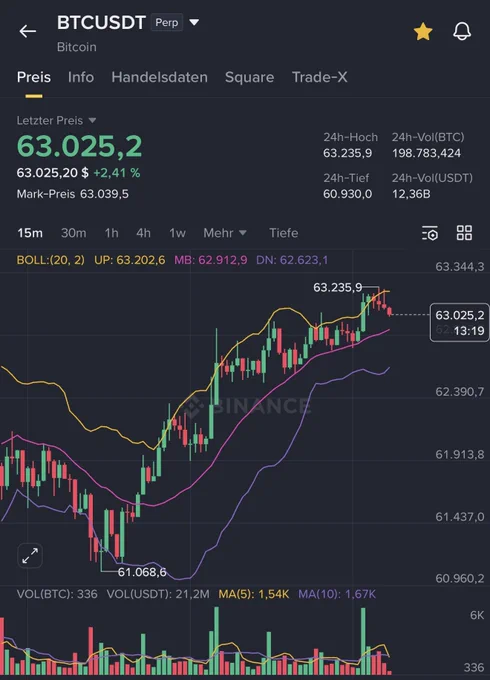Click the Perp contract type badge

(x=167, y=22)
